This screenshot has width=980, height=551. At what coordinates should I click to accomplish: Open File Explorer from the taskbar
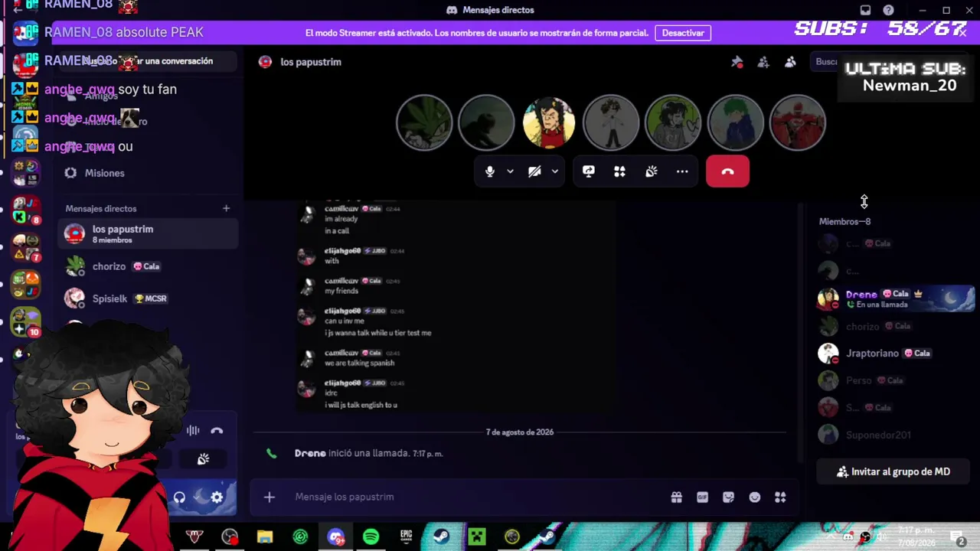265,537
